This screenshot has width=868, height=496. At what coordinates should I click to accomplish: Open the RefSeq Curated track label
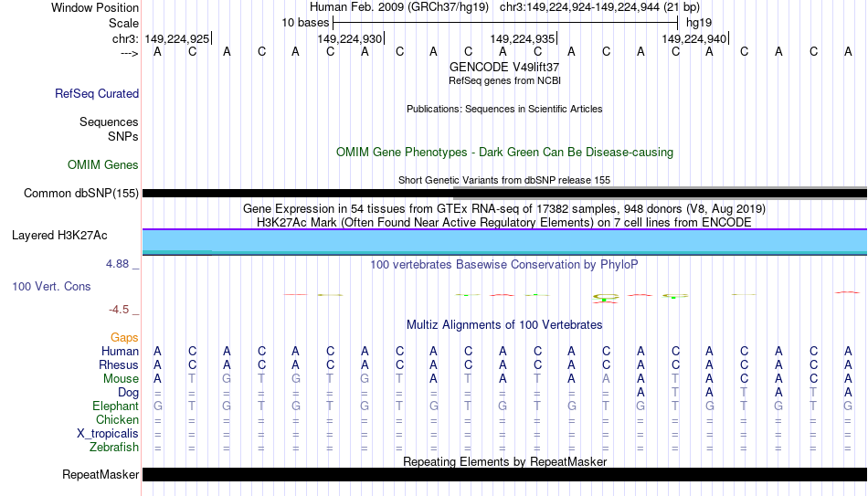tap(97, 93)
